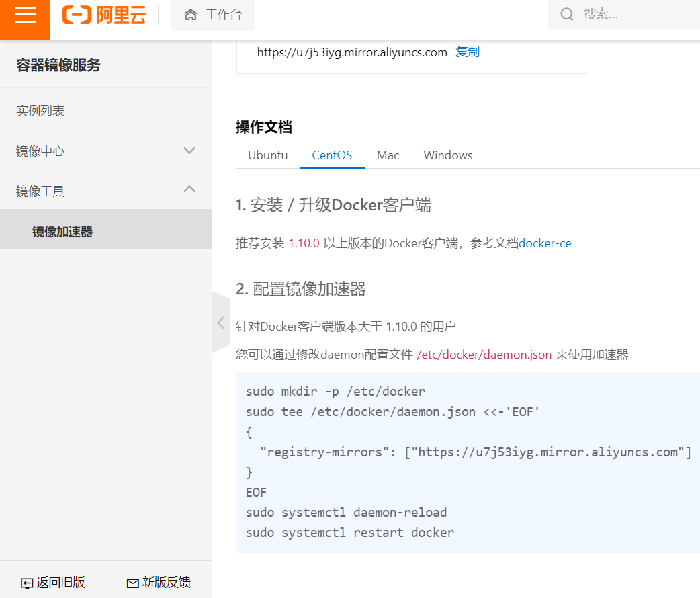Click the sudo systemctl restart docker line

[x=349, y=532]
